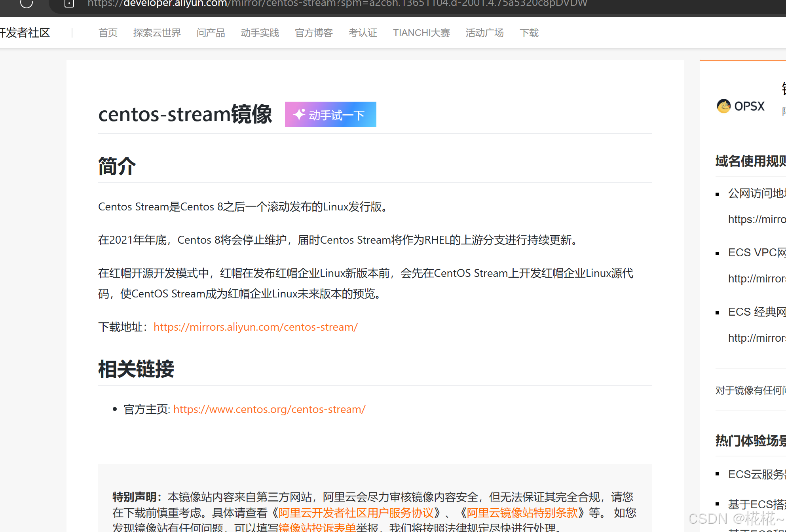Image resolution: width=786 pixels, height=532 pixels.
Task: Click the 镜像站投诉表单 complaint form link
Action: click(x=317, y=528)
